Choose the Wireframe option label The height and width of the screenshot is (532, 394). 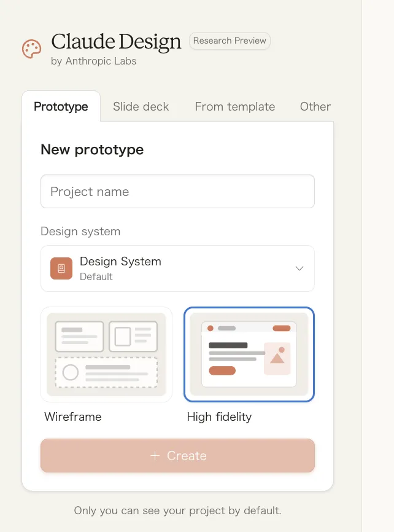click(x=73, y=417)
